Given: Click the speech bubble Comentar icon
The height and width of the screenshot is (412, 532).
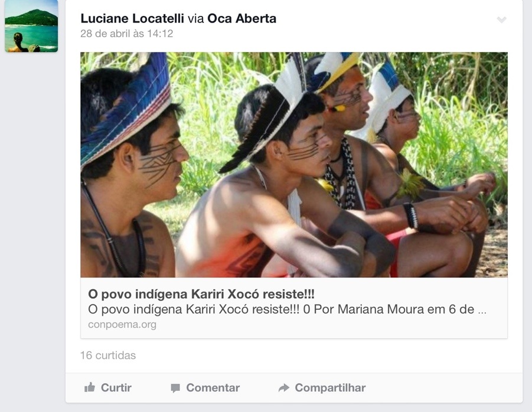Looking at the screenshot, I should coord(175,388).
